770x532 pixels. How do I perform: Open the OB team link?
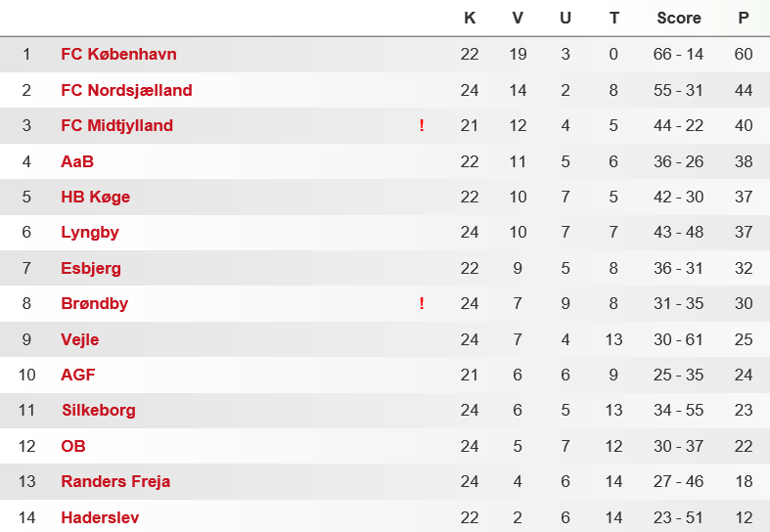coord(73,446)
